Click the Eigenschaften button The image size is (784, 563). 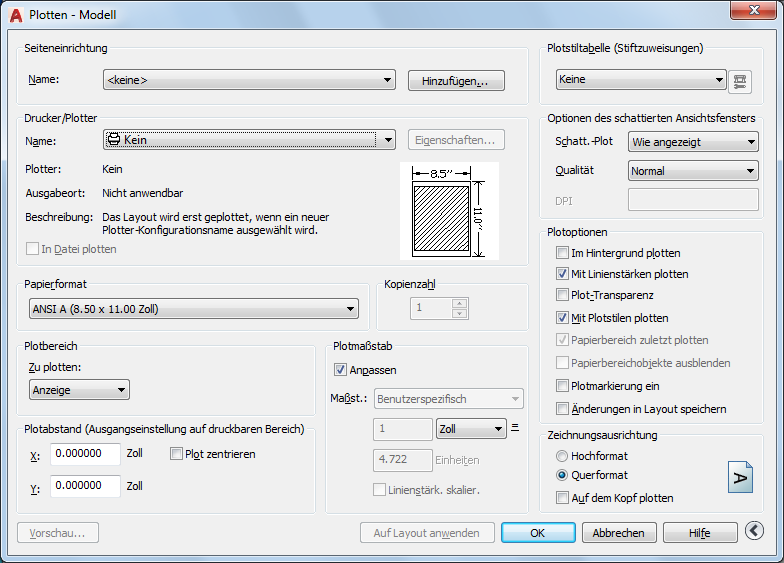click(456, 140)
